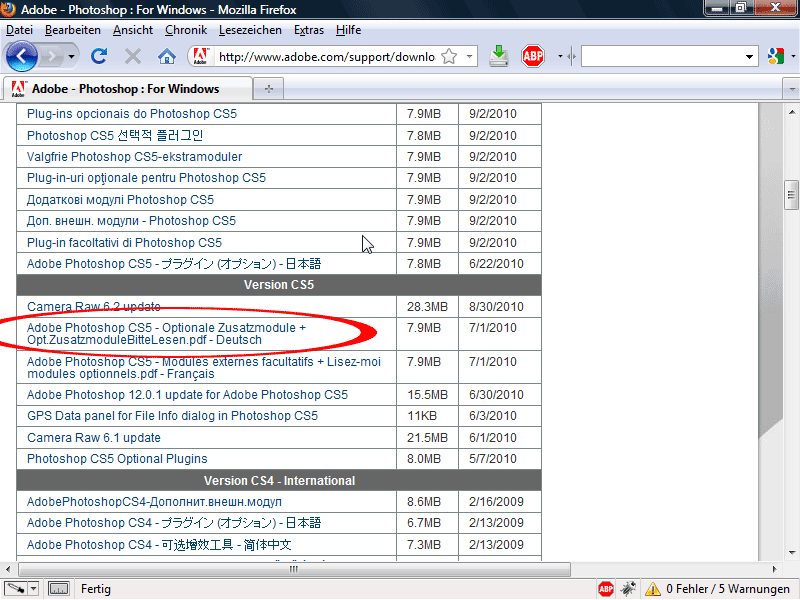Image resolution: width=800 pixels, height=600 pixels.
Task: Open Valgfrie Photoshop CS5-ekstramoduler link
Action: (x=134, y=157)
